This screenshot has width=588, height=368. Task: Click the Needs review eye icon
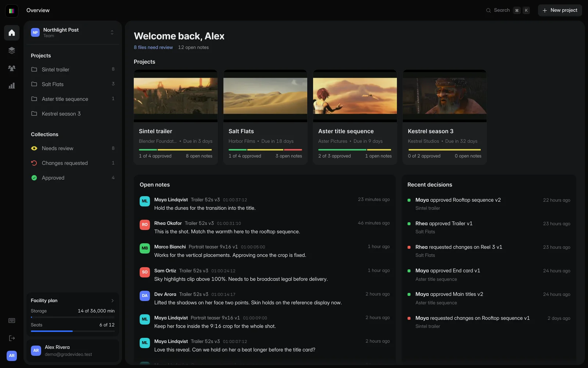click(x=34, y=148)
